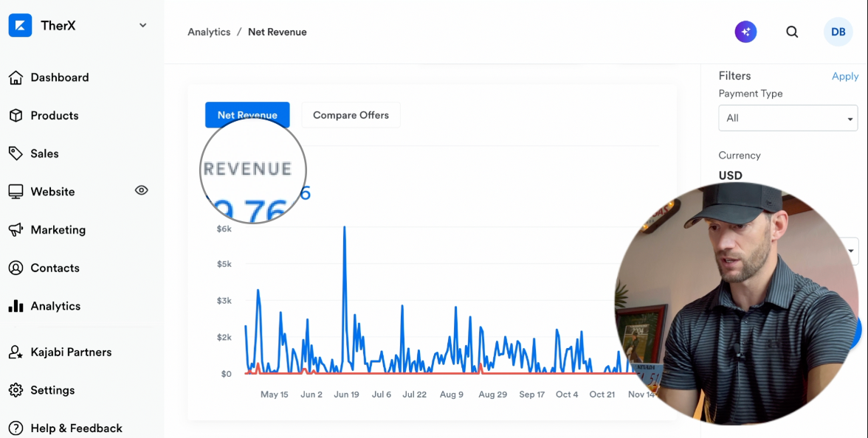Apply the filters
The width and height of the screenshot is (868, 438).
844,77
